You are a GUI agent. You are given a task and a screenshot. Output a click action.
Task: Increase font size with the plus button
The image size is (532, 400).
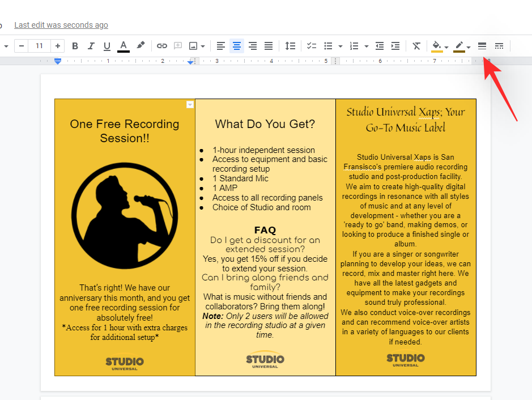(x=58, y=46)
